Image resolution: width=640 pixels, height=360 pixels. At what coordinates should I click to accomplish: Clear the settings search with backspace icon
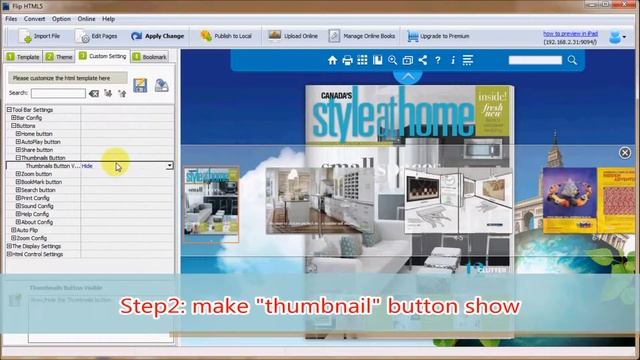pos(94,93)
